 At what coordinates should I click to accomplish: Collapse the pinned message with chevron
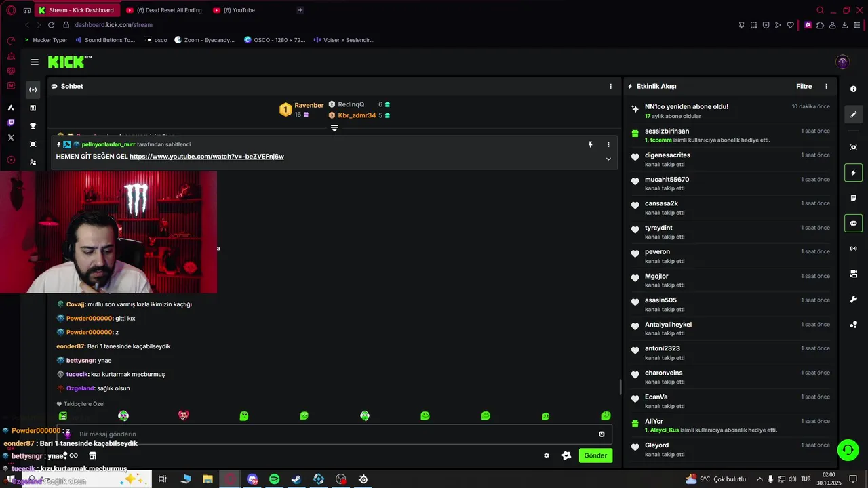click(x=608, y=159)
